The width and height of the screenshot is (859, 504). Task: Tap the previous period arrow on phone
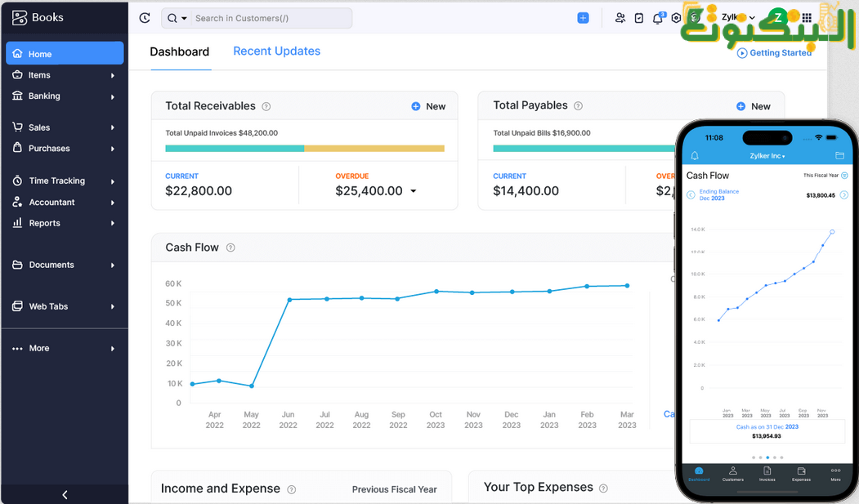pos(691,194)
